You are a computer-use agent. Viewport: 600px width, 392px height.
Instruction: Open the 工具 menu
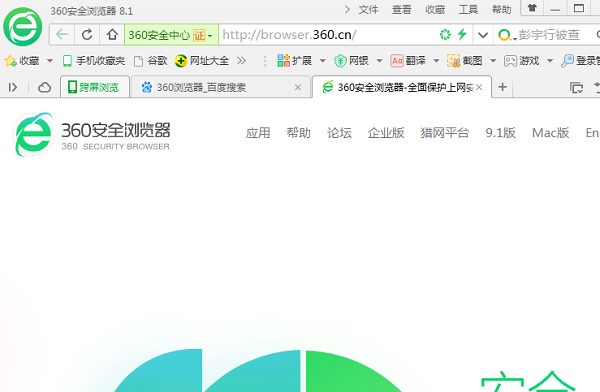coord(468,10)
